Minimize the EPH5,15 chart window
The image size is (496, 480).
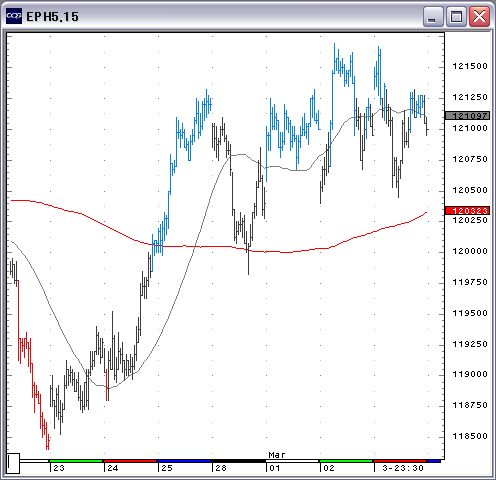point(433,16)
